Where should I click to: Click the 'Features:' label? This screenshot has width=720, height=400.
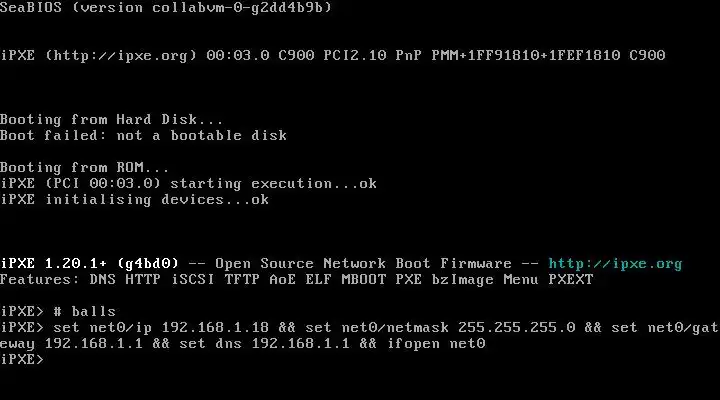click(x=39, y=279)
